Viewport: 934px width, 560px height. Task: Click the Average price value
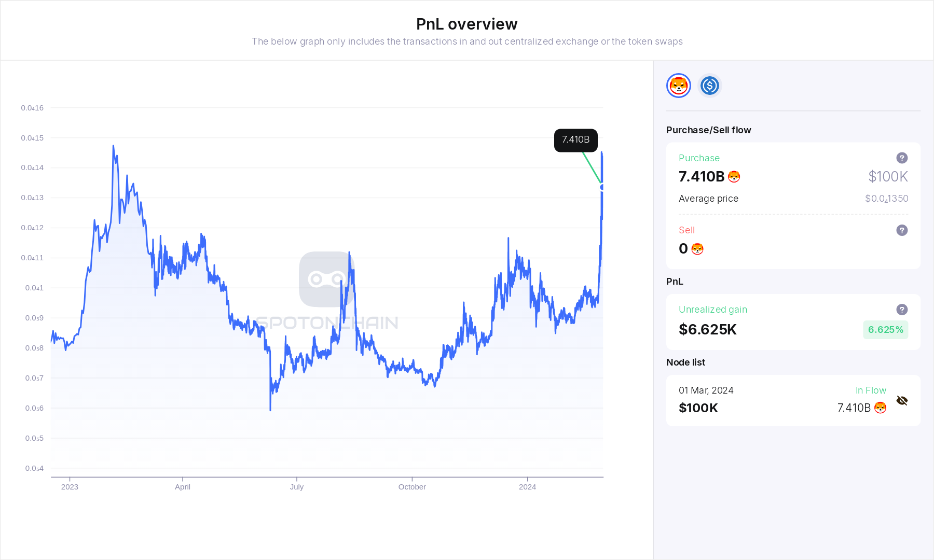point(886,198)
